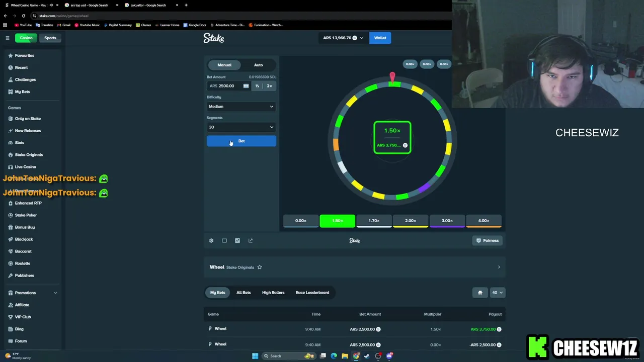Viewport: 644px width, 362px height.
Task: Click the currency keypad icon in bet amount
Action: 246,86
